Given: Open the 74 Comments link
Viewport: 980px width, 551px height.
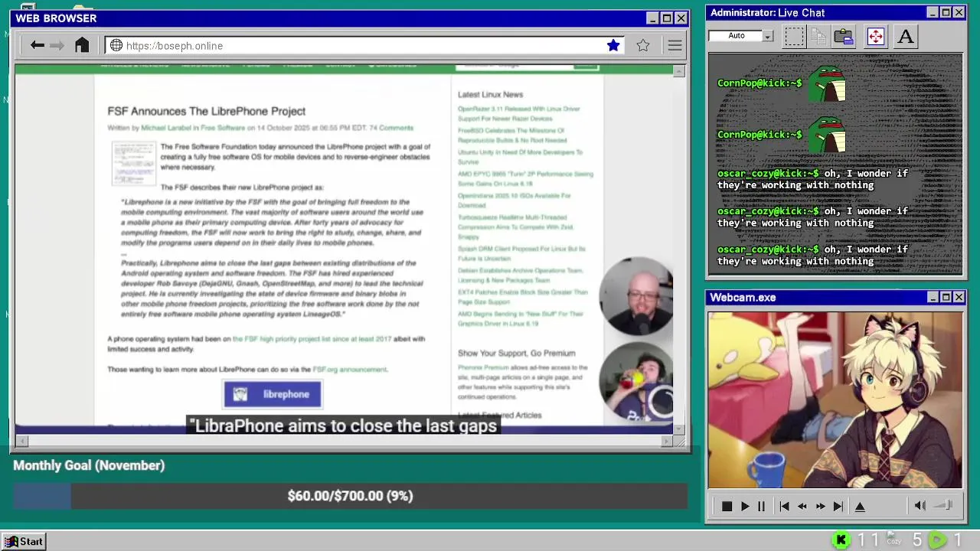Looking at the screenshot, I should click(x=391, y=128).
